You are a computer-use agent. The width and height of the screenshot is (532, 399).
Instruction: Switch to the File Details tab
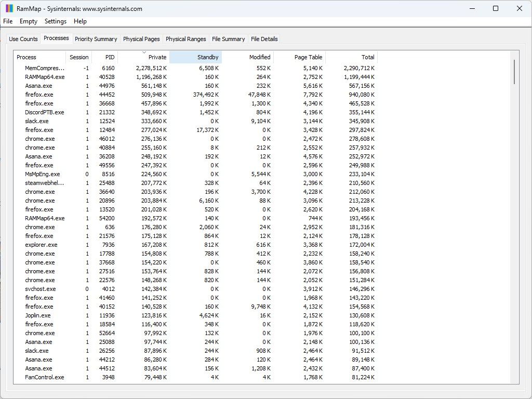pyautogui.click(x=264, y=39)
